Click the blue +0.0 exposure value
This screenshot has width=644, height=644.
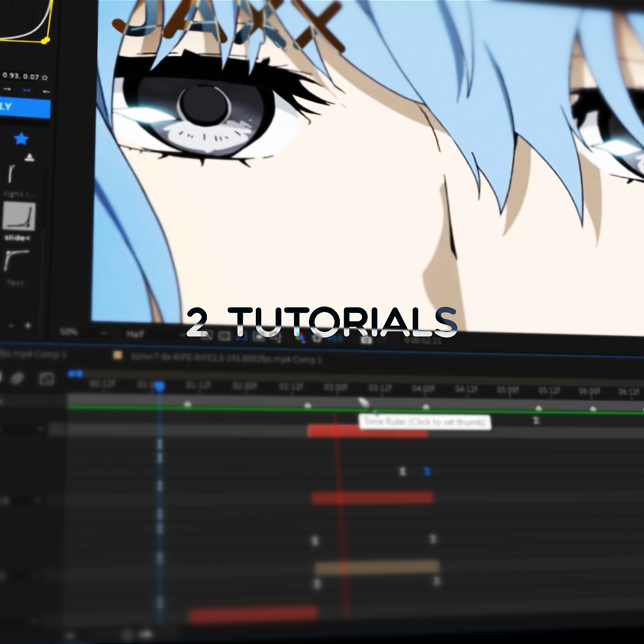coord(335,339)
